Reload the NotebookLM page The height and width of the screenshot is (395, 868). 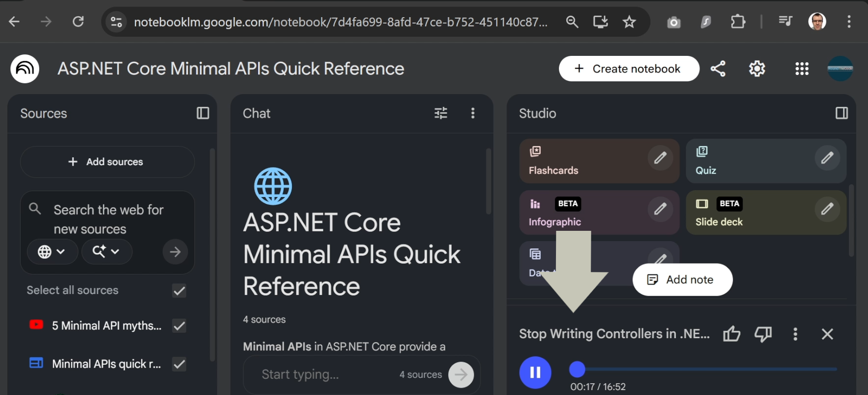coord(78,22)
